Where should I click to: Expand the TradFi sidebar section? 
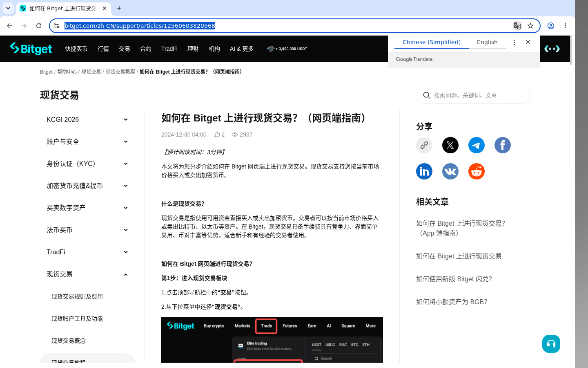(87, 252)
